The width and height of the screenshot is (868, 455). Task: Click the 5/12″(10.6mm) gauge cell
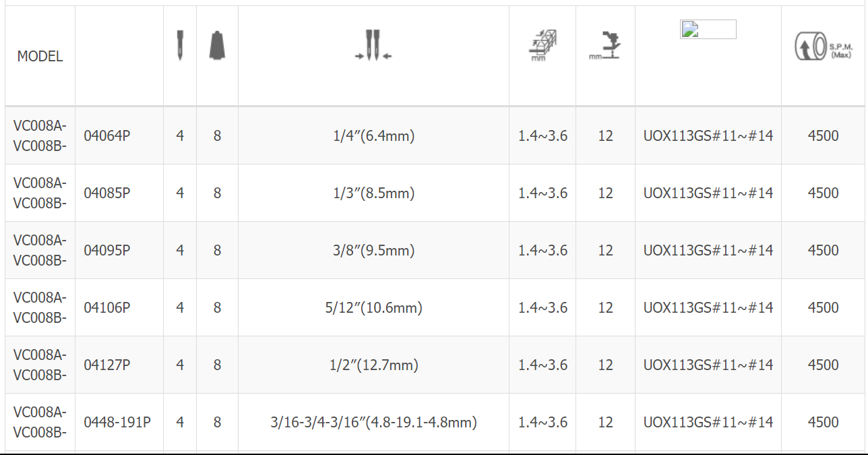point(373,307)
